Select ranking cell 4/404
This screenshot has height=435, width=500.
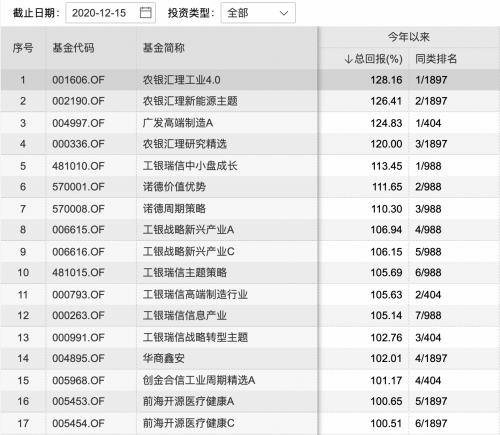click(428, 381)
